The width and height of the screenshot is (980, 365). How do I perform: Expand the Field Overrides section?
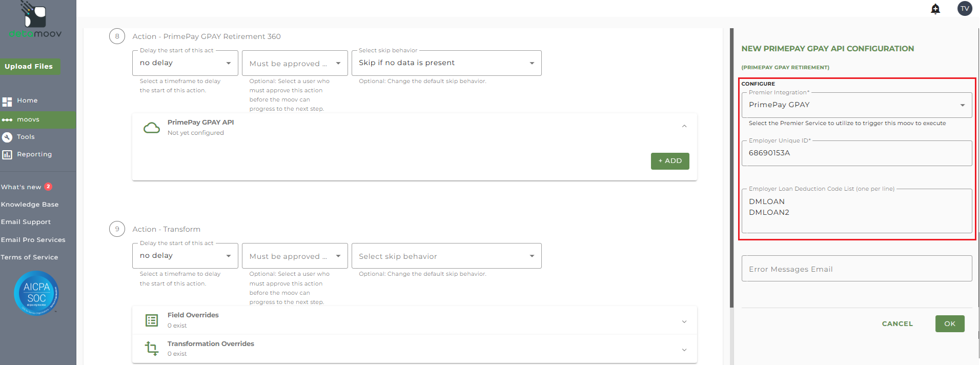point(684,321)
